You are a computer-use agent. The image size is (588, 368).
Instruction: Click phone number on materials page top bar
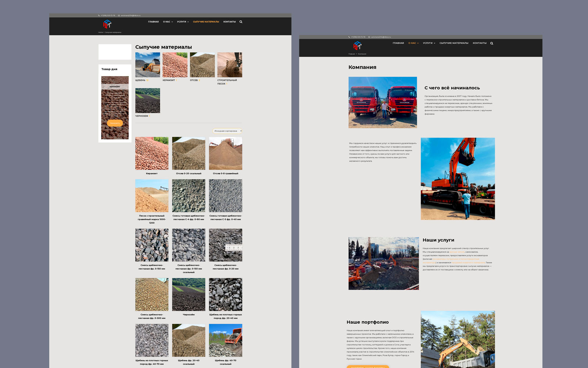(x=108, y=15)
